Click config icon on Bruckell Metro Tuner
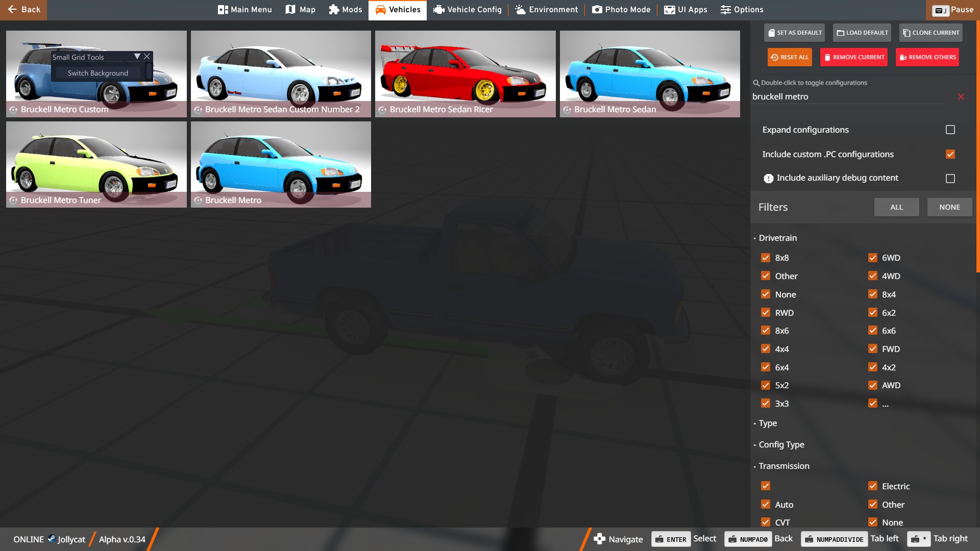 [13, 201]
